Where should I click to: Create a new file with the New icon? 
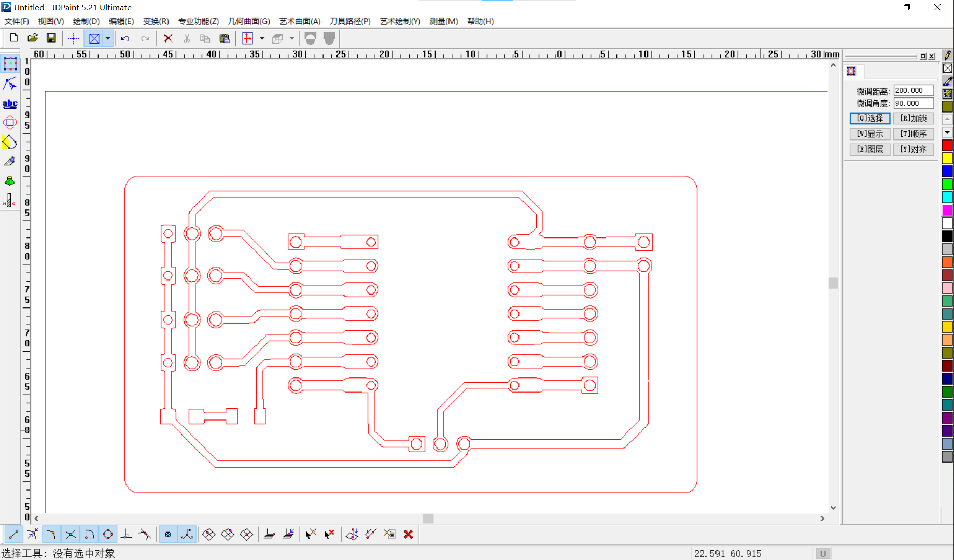14,38
